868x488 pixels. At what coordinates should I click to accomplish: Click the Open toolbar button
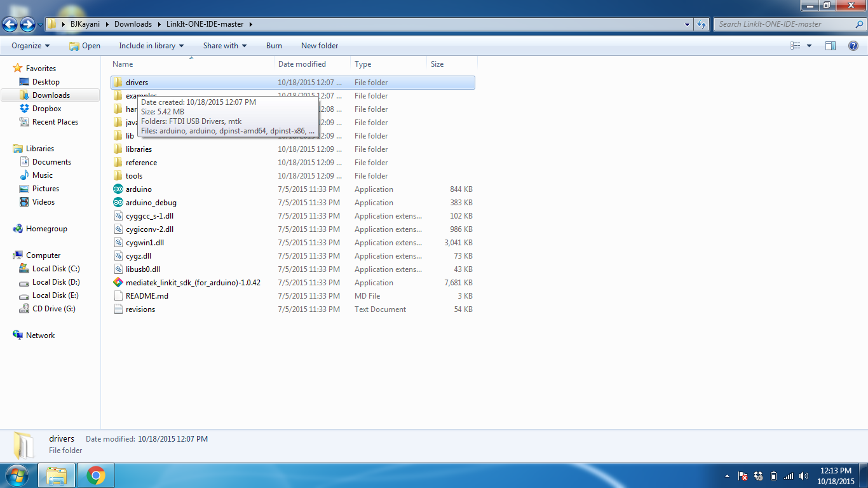point(85,46)
